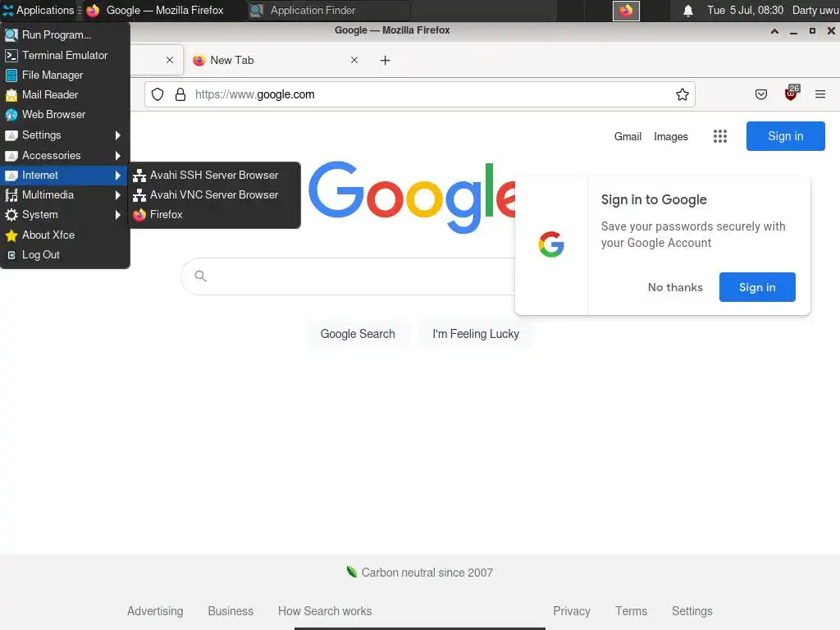Open Firefox hamburger application menu
The width and height of the screenshot is (840, 630).
click(x=820, y=95)
